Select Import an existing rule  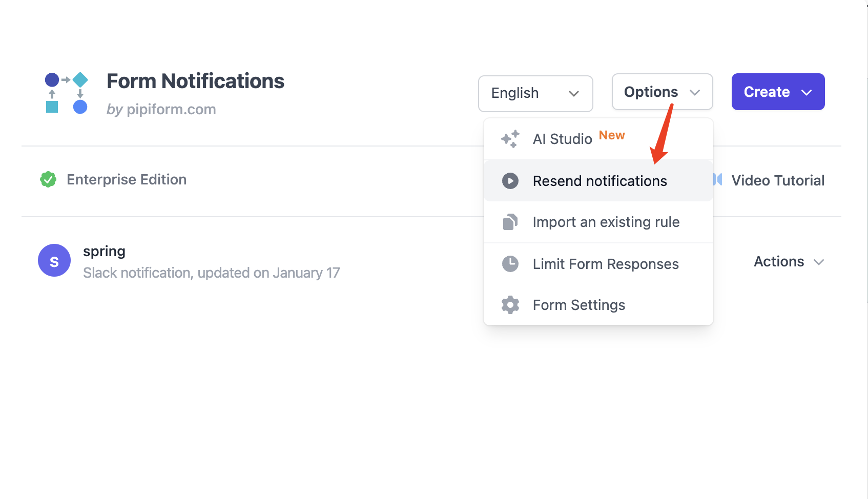click(606, 222)
